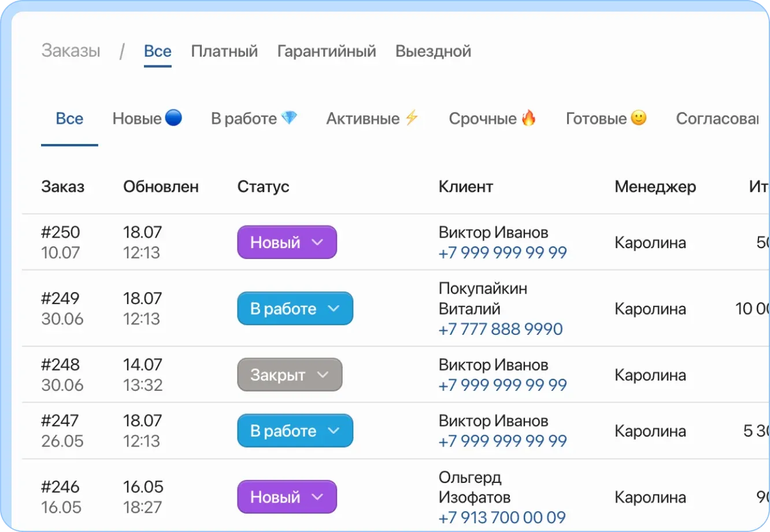
Task: Click the Все filter tab
Action: [x=69, y=118]
